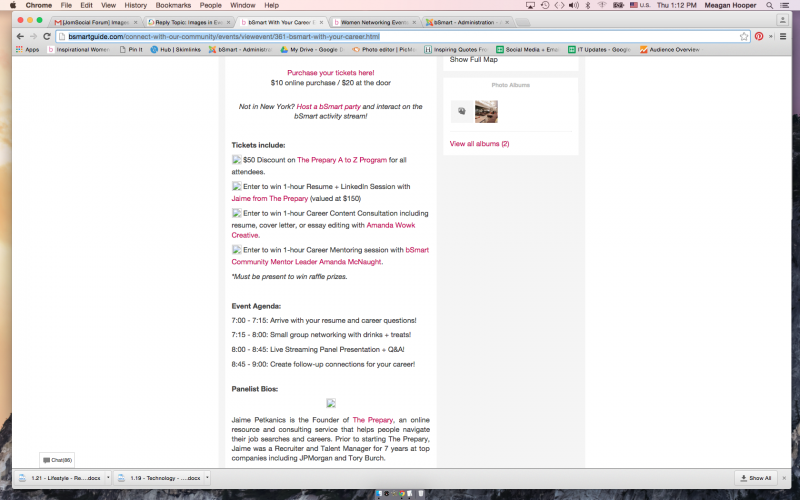Screen dimensions: 800x500
Task: Open the Host a bSmart party link
Action: pos(329,106)
